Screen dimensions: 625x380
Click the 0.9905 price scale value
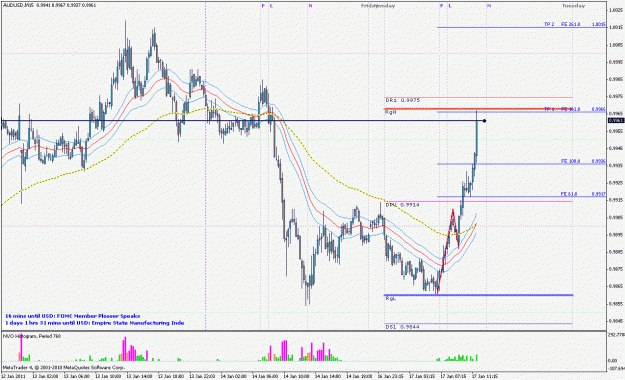coord(616,217)
